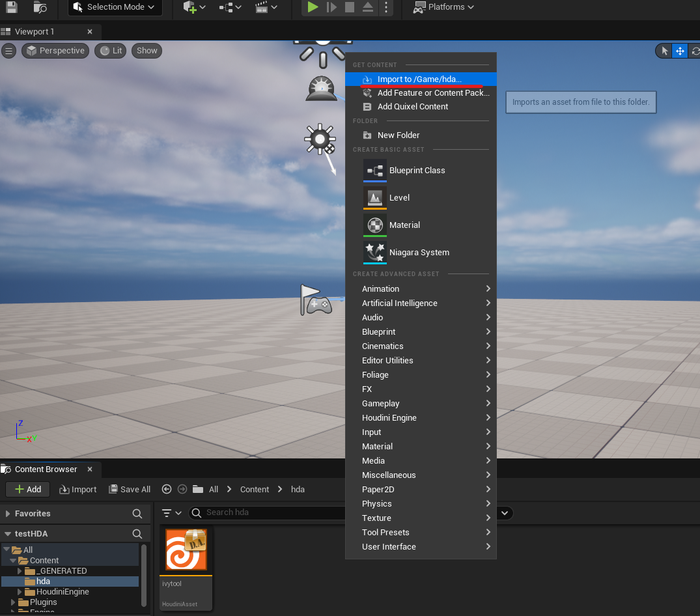Expand the Paper2D submenu
The height and width of the screenshot is (616, 700).
click(421, 489)
